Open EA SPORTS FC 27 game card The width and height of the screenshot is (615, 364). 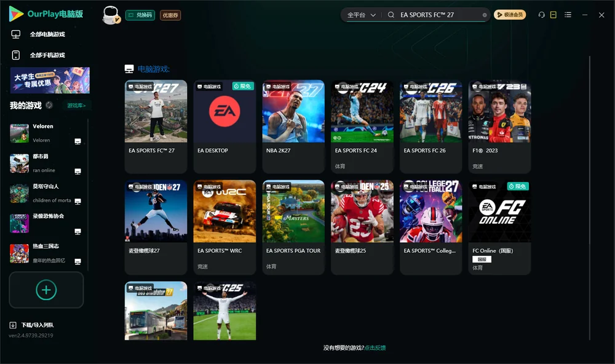click(x=156, y=126)
